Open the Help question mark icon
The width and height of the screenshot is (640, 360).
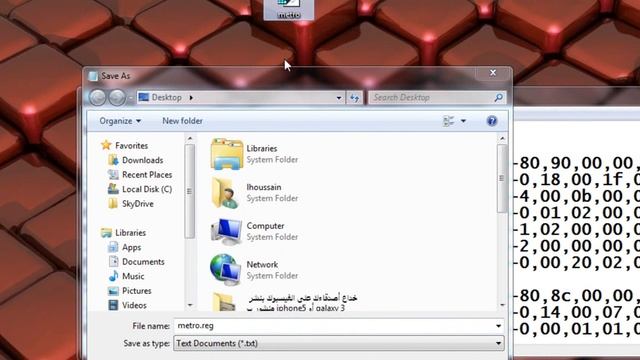tap(492, 121)
